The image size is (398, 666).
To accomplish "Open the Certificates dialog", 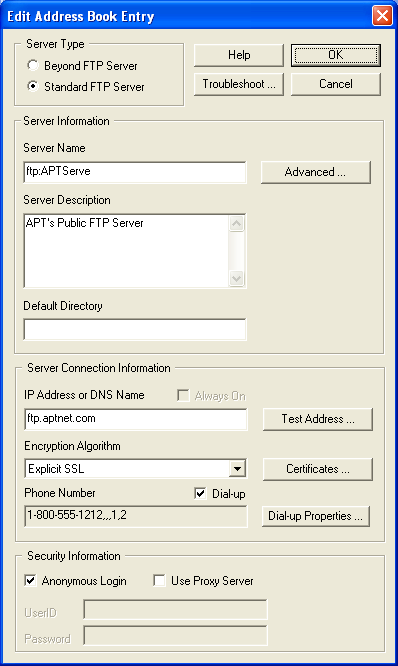I will [318, 469].
